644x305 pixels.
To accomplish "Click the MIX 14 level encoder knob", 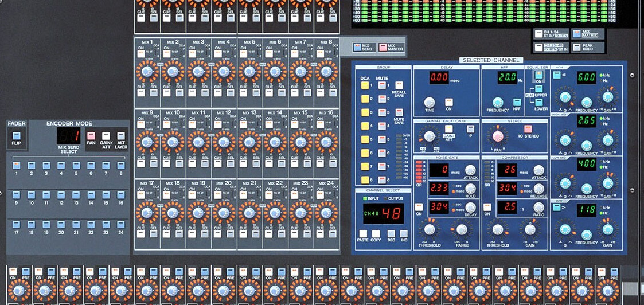I will [x=275, y=142].
